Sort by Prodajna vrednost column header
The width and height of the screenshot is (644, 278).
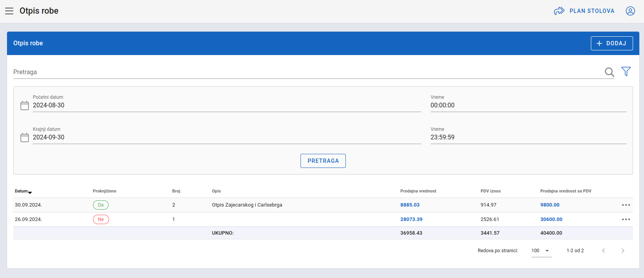[x=418, y=191]
